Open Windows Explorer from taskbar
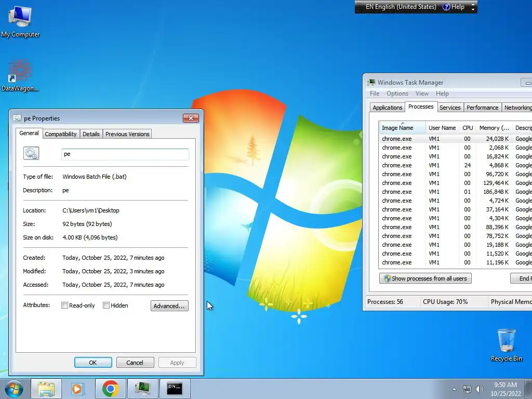Viewport: 532px width, 399px height. [46, 389]
